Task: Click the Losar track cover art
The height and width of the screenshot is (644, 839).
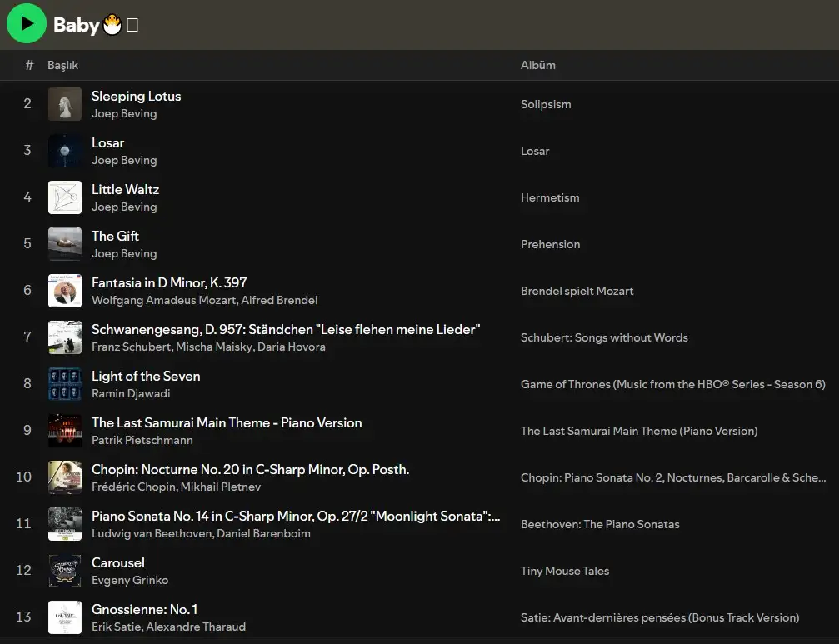Action: [65, 151]
